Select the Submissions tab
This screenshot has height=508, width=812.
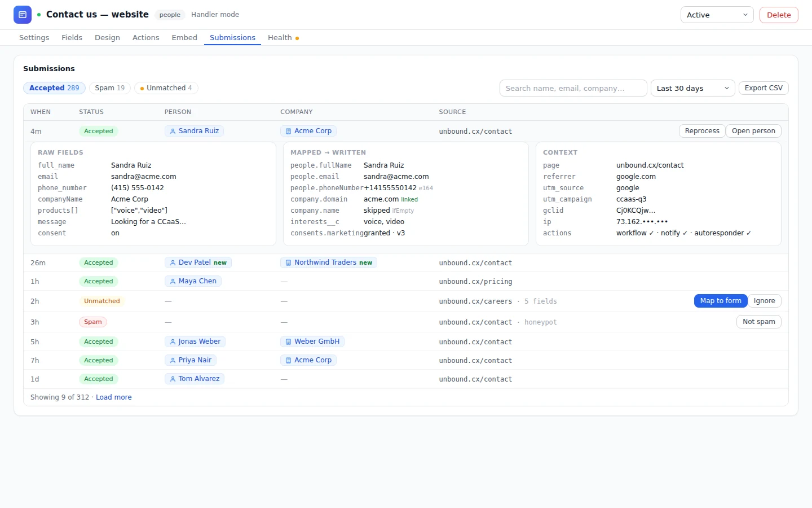(x=232, y=38)
